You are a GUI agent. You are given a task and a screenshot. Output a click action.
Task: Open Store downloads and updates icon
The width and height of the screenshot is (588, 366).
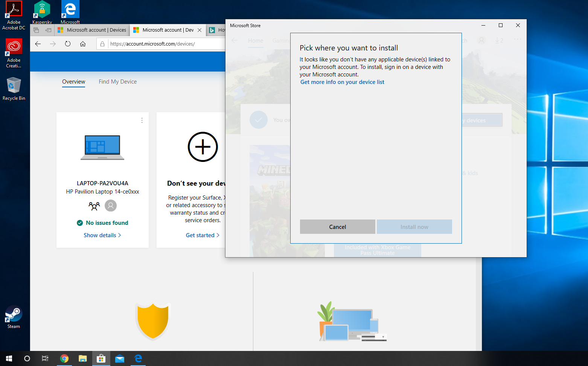coord(499,40)
